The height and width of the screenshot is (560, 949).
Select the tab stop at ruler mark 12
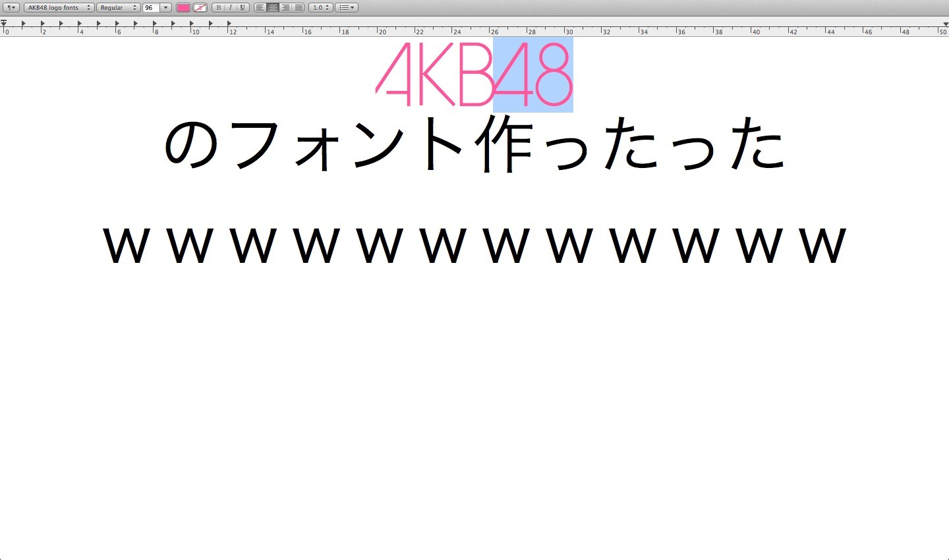(229, 23)
